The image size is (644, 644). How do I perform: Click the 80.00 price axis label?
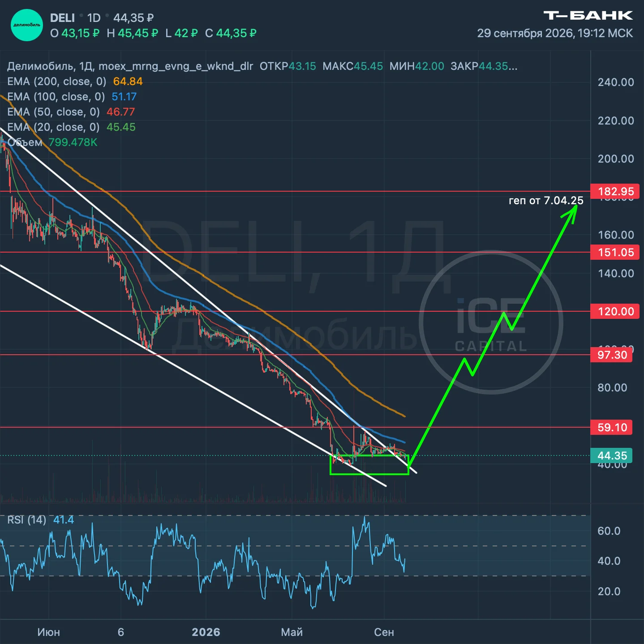612,387
